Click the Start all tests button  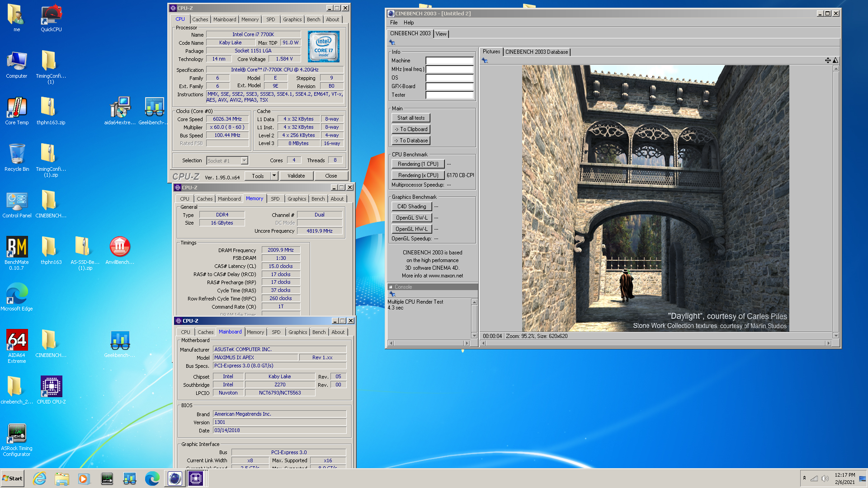[411, 118]
